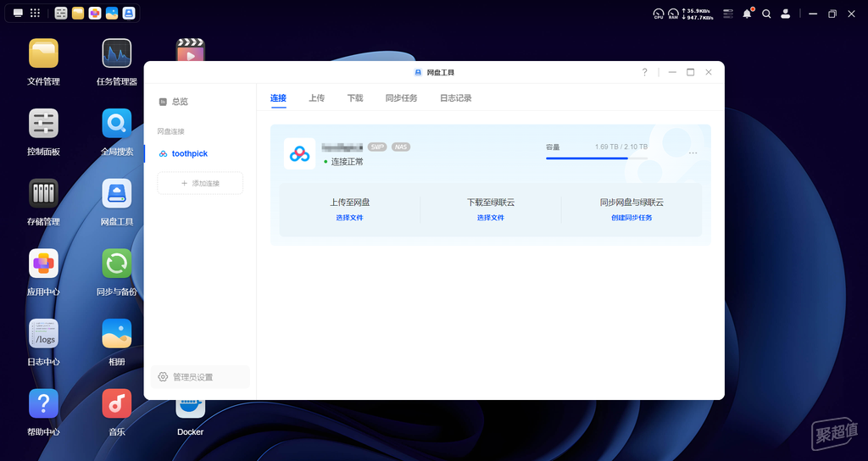Open 帮助中心 desktop icon
The width and height of the screenshot is (868, 461).
click(x=44, y=404)
